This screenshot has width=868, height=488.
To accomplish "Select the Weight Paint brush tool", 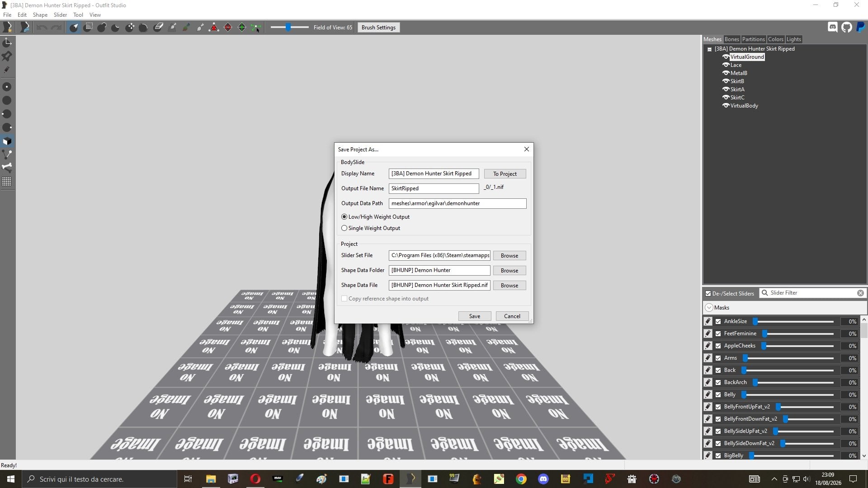I will tap(172, 28).
